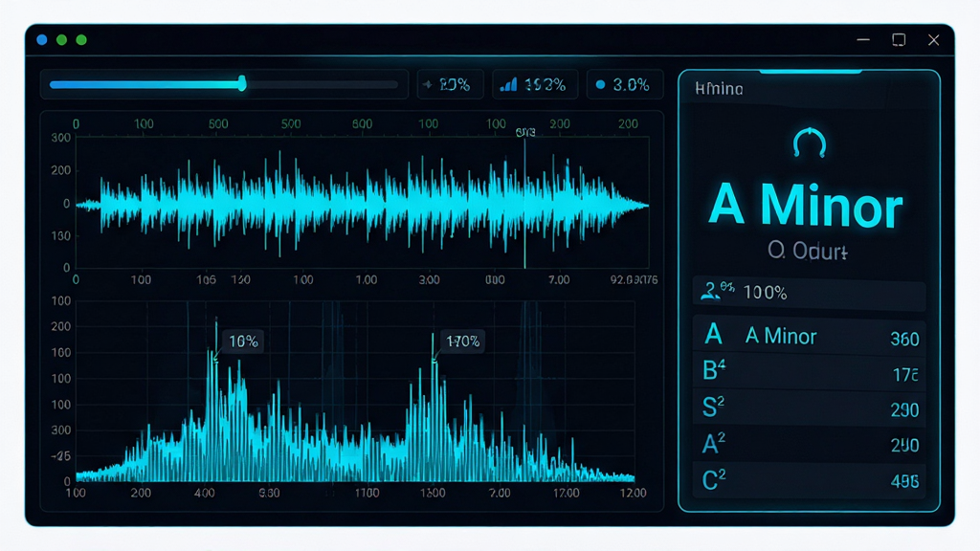Click the "100%" confidence value
Image resolution: width=980 pixels, height=551 pixels.
click(765, 293)
